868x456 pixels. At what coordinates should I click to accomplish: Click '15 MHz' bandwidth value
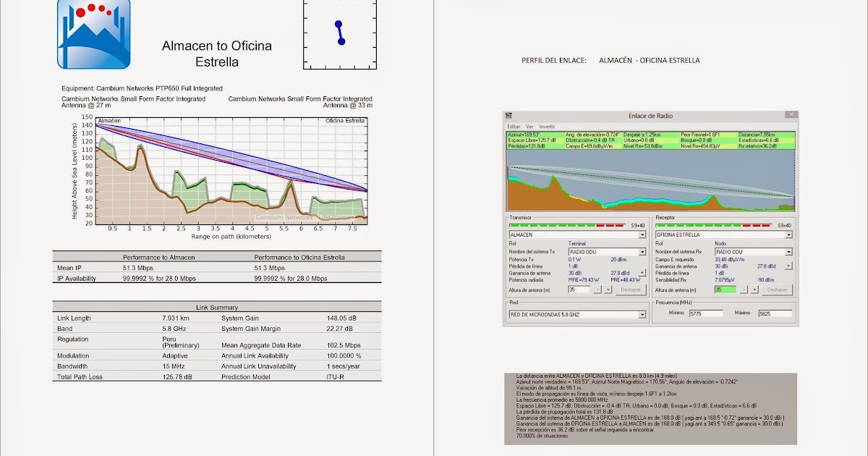tap(174, 366)
